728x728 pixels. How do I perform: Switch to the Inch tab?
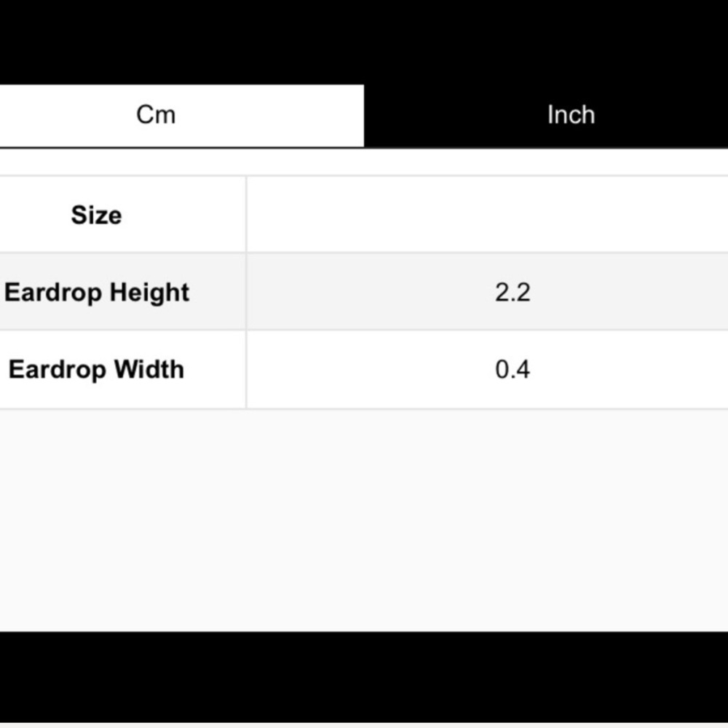546,116
